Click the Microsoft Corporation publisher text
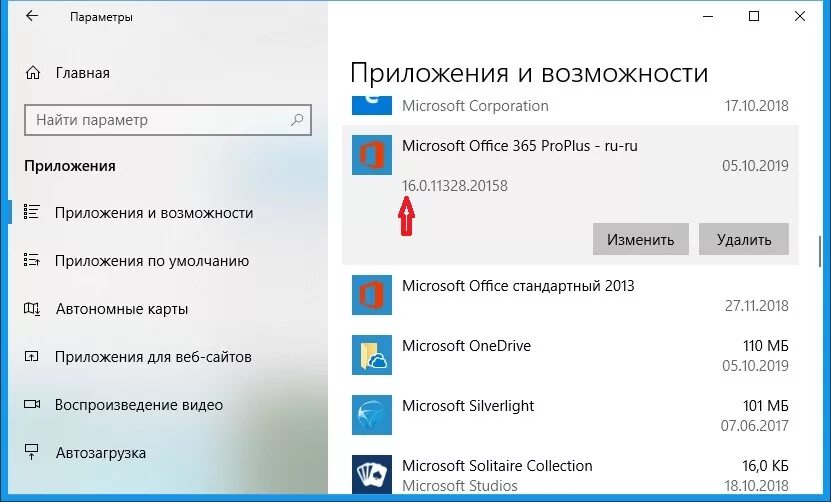Viewport: 831px width, 502px height. (x=475, y=105)
